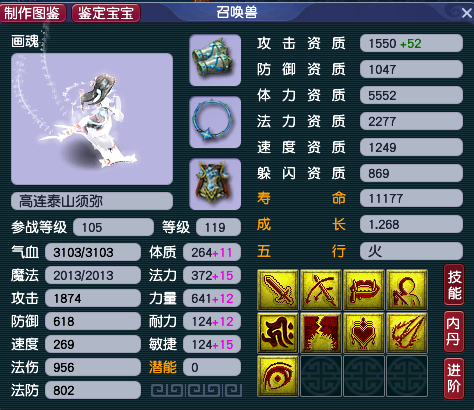
Task: Click the pet name field 高连泰山须弥
Action: pos(92,201)
